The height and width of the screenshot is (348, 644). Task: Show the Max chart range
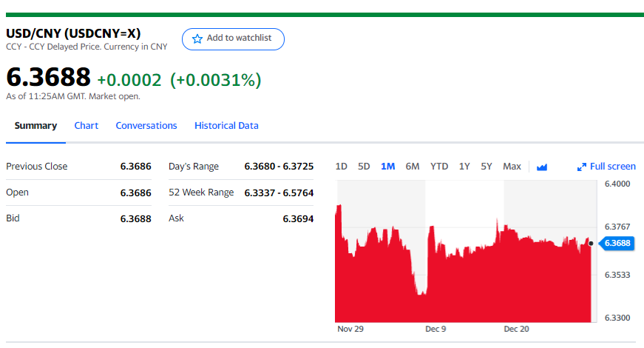pyautogui.click(x=512, y=167)
